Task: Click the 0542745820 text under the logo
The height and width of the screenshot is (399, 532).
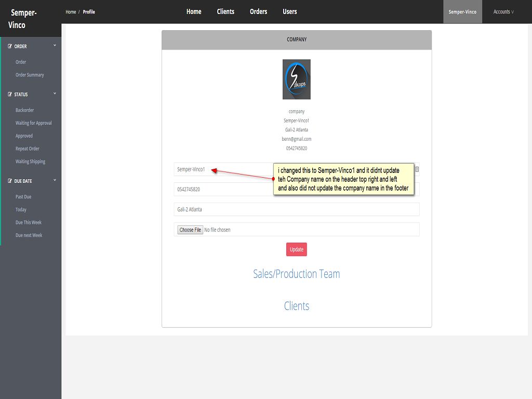Action: 297,148
